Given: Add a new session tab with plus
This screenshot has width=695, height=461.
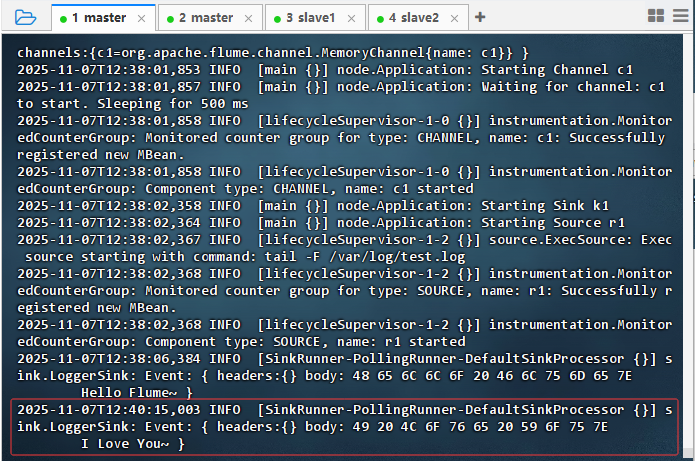Looking at the screenshot, I should (x=480, y=17).
